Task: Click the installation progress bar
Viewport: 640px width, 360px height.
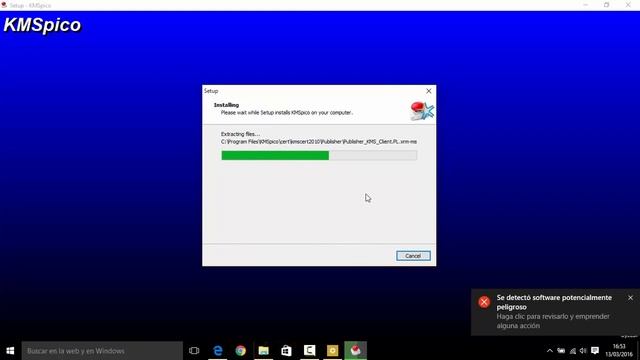Action: tap(319, 155)
